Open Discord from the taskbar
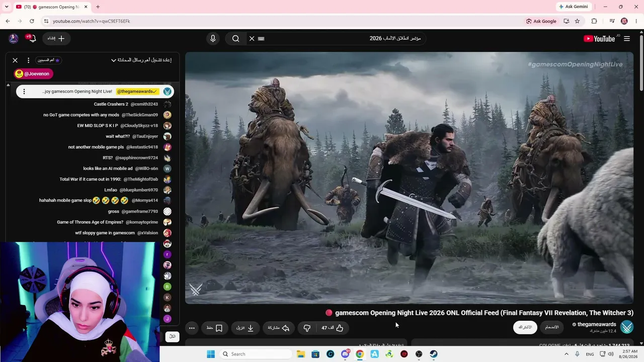Screen dimensions: 644x362 click(x=345, y=354)
